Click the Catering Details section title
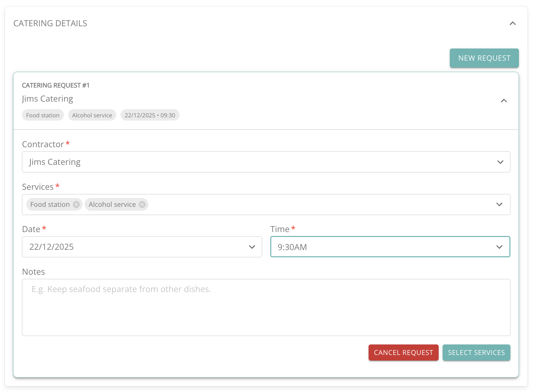 [50, 23]
